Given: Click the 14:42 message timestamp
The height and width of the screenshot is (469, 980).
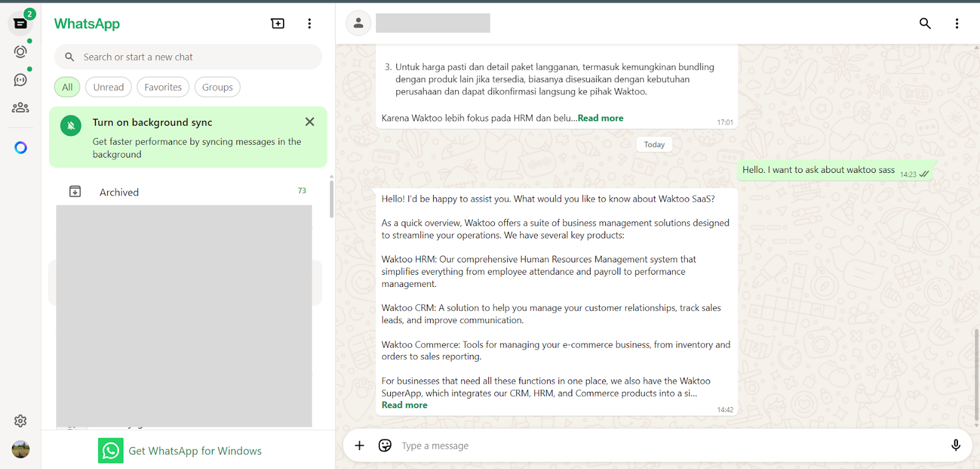Looking at the screenshot, I should [725, 410].
